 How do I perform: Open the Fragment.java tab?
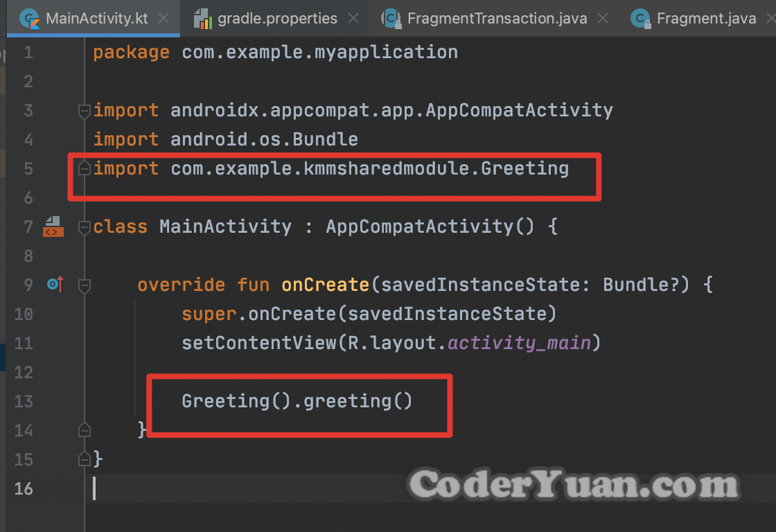click(700, 18)
